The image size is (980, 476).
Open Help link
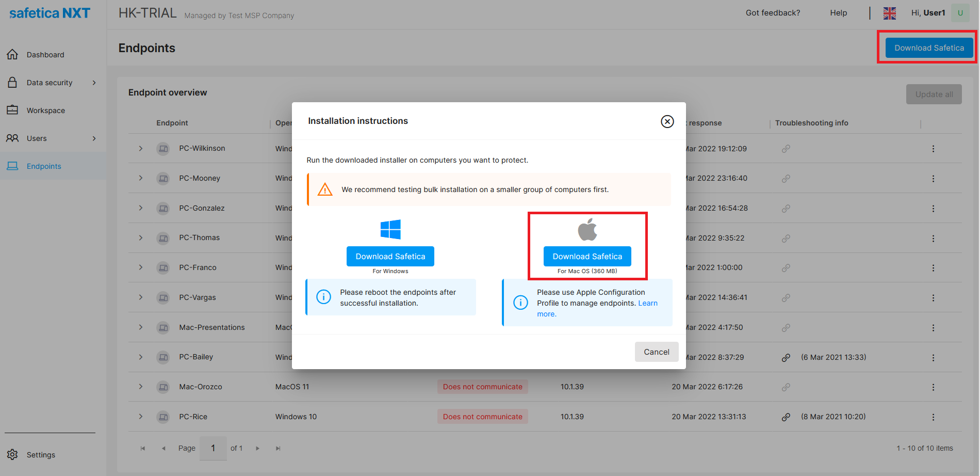click(838, 13)
